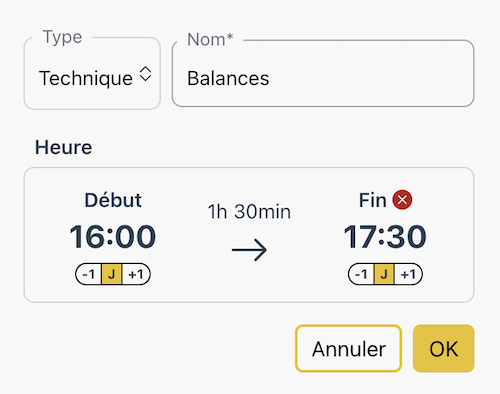
Task: Confirm with the OK button
Action: 444,348
